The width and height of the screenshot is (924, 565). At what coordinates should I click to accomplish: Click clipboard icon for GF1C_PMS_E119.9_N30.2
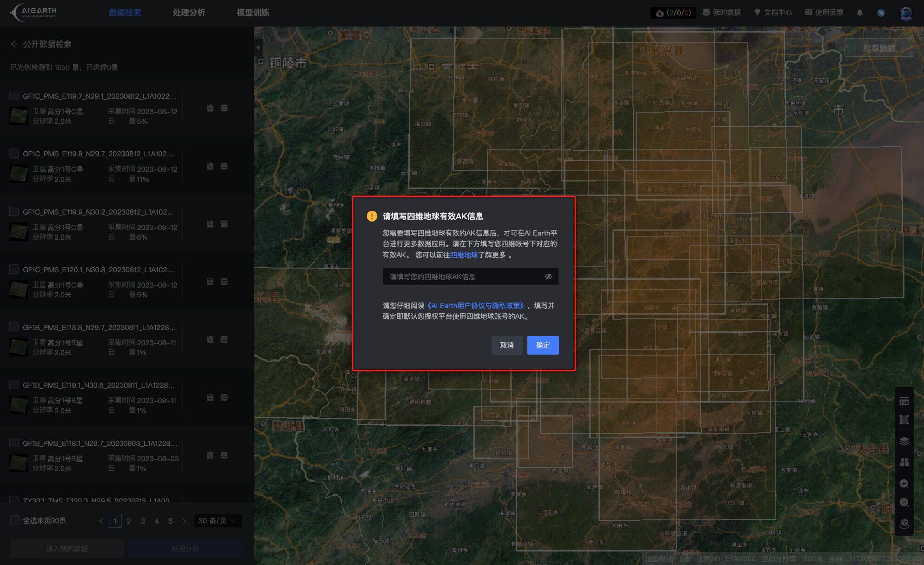pos(210,224)
